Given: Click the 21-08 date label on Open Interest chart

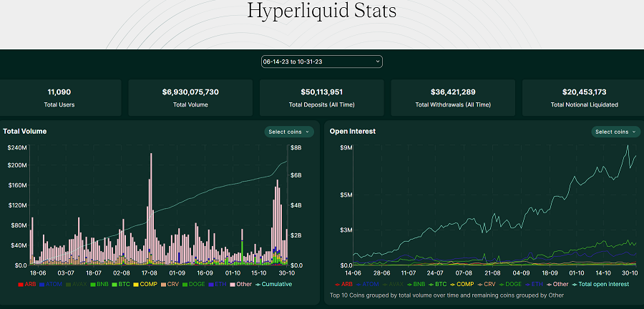Looking at the screenshot, I should 492,273.
